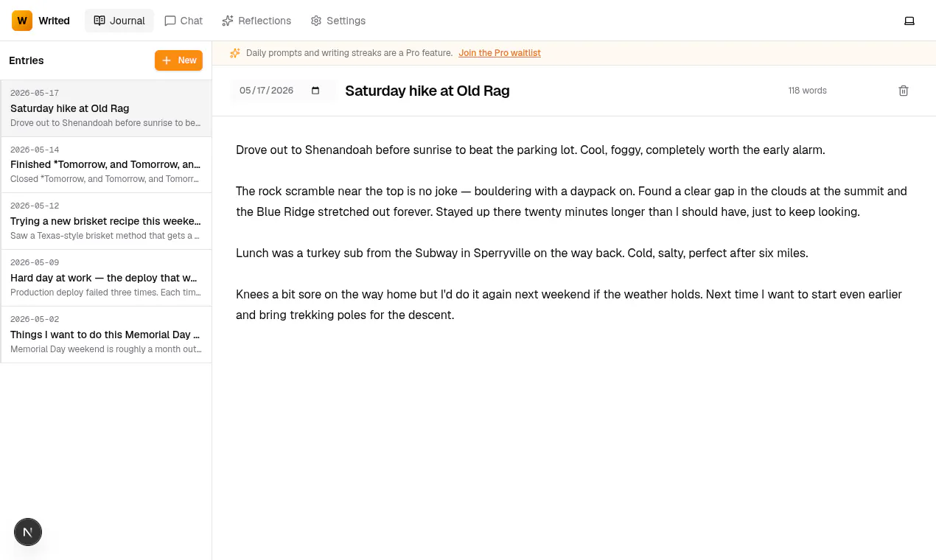The height and width of the screenshot is (560, 936).
Task: Click the 2026-05-14 date label
Action: tap(35, 150)
